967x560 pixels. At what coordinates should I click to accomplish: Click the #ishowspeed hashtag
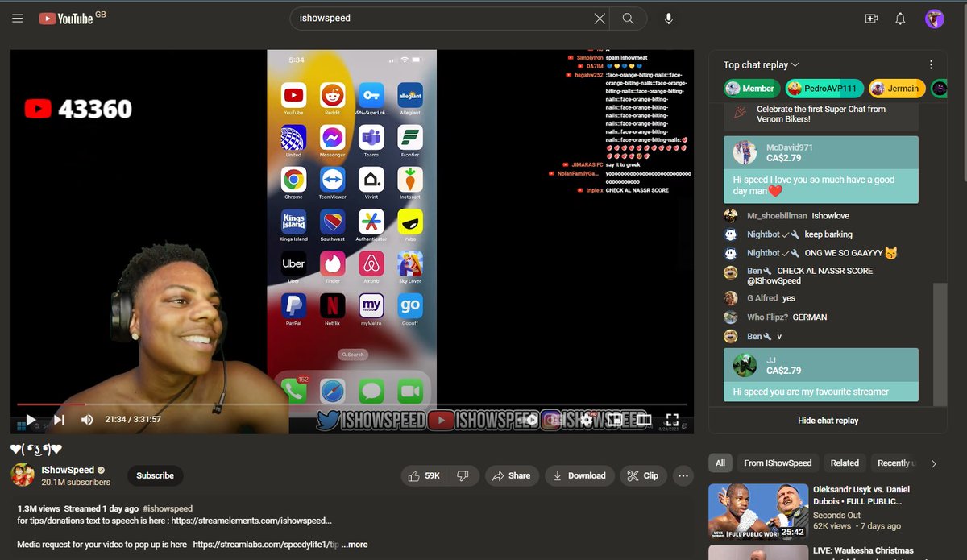[x=168, y=508]
